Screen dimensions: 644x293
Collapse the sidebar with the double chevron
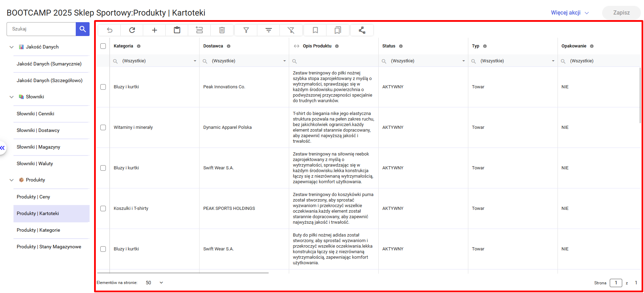click(x=2, y=148)
